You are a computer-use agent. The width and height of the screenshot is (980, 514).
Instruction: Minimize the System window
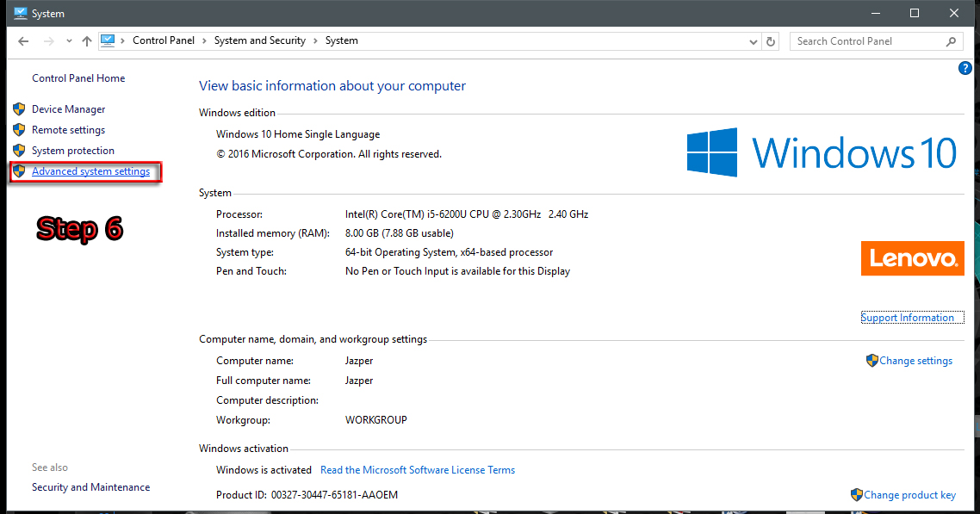point(876,13)
